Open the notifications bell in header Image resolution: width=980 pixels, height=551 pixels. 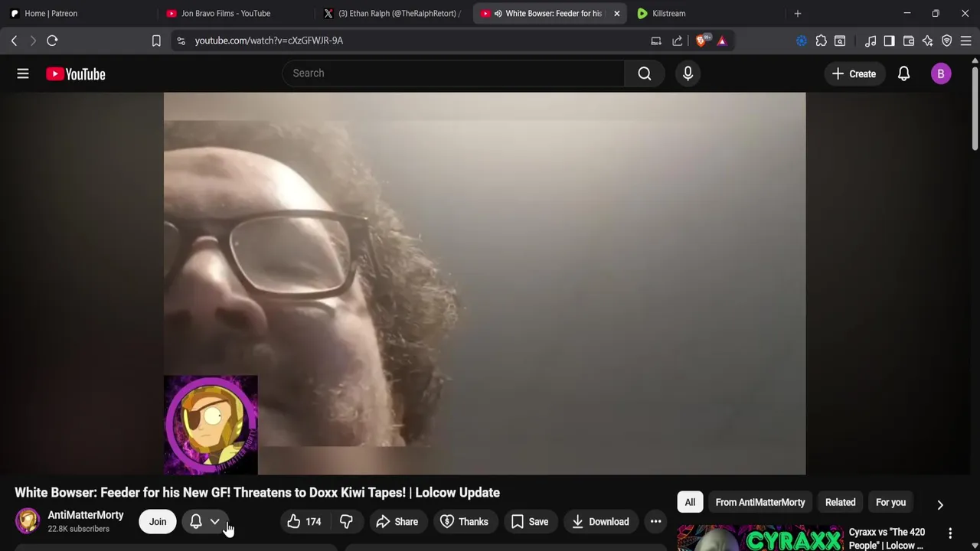pos(903,73)
